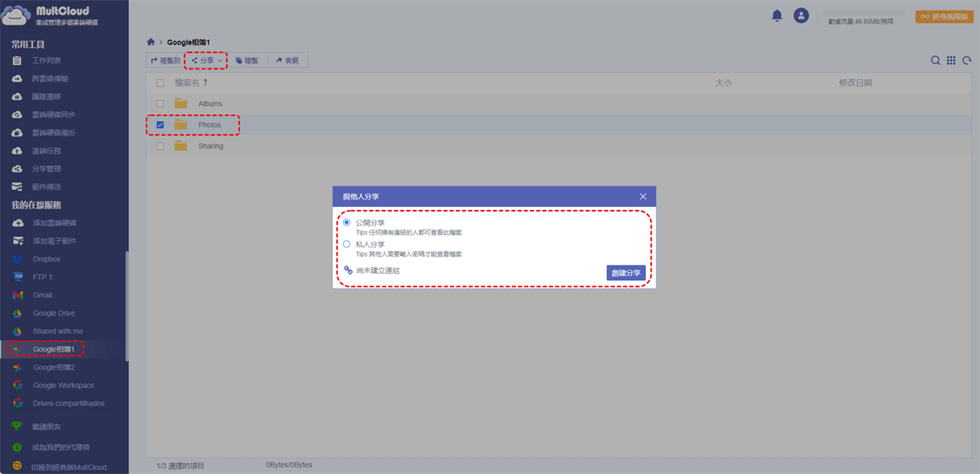Viewport: 980px width, 474px height.
Task: Click Invite Friends (邀請朋友) trophy icon
Action: pyautogui.click(x=17, y=426)
